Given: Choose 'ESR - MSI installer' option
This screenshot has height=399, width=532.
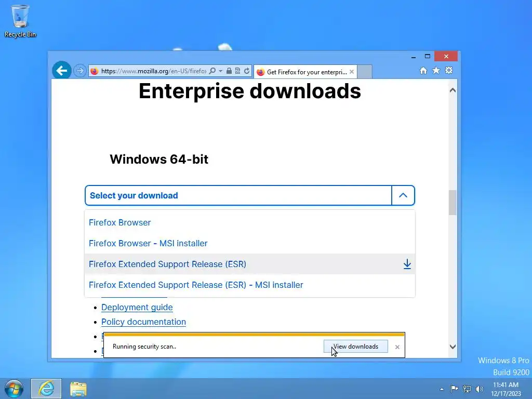Looking at the screenshot, I should point(250,285).
